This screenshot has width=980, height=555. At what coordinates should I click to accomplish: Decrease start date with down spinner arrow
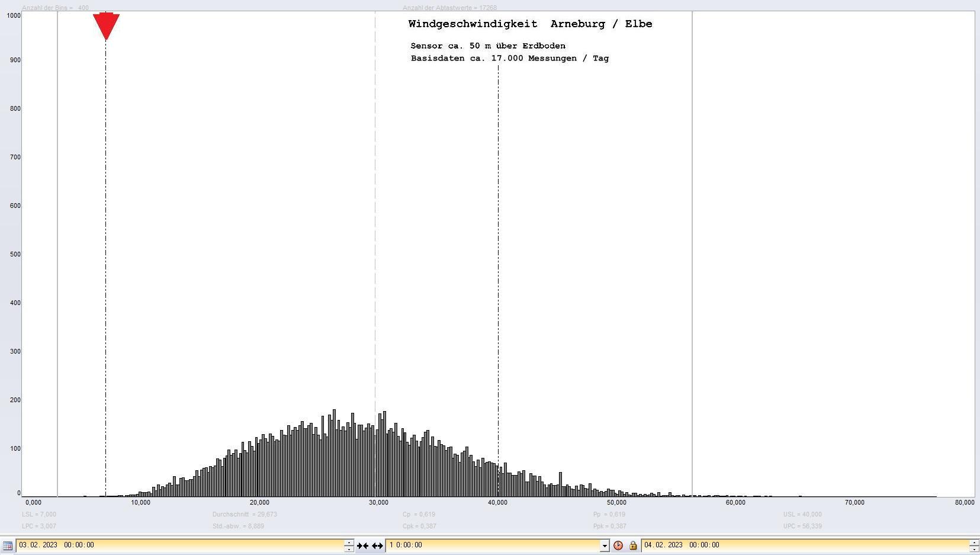pos(349,548)
